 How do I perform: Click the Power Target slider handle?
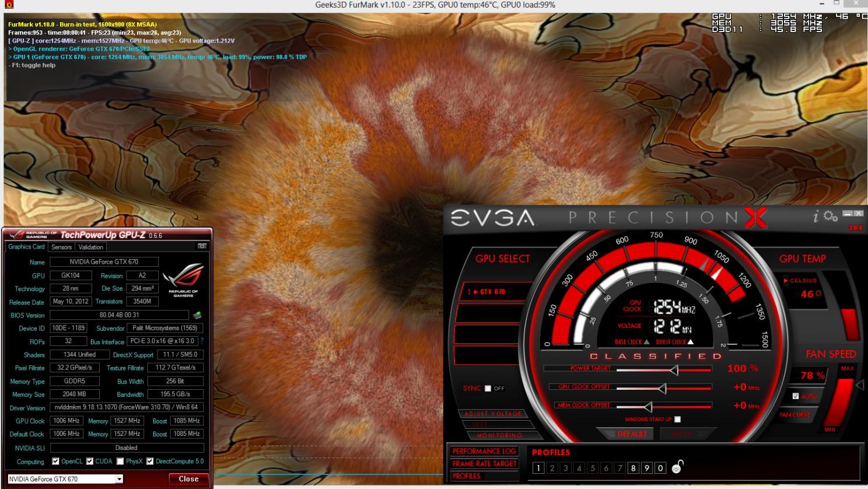pos(674,370)
